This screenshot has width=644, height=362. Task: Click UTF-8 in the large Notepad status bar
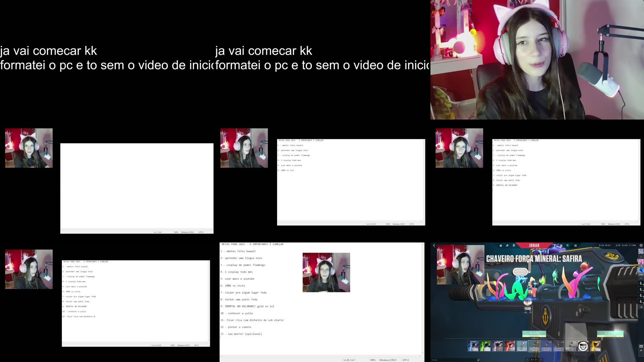[406, 360]
